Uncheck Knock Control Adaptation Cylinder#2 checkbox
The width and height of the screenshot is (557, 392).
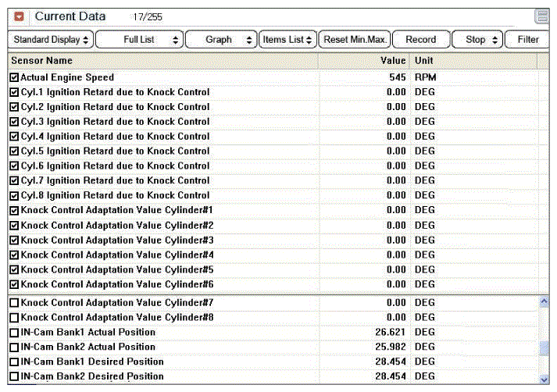tap(14, 226)
